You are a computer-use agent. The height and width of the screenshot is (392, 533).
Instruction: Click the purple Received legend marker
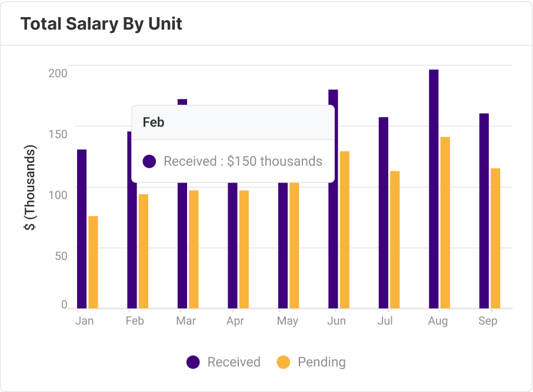click(193, 362)
